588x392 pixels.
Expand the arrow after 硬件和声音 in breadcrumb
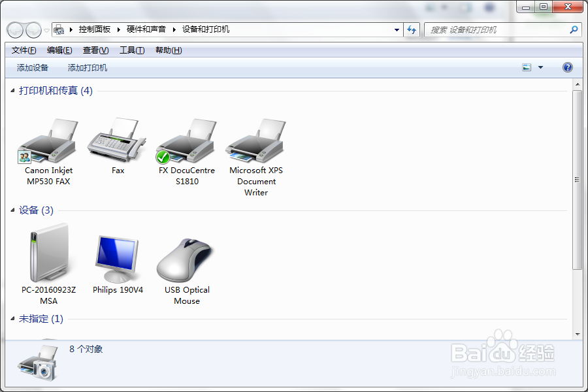click(174, 29)
